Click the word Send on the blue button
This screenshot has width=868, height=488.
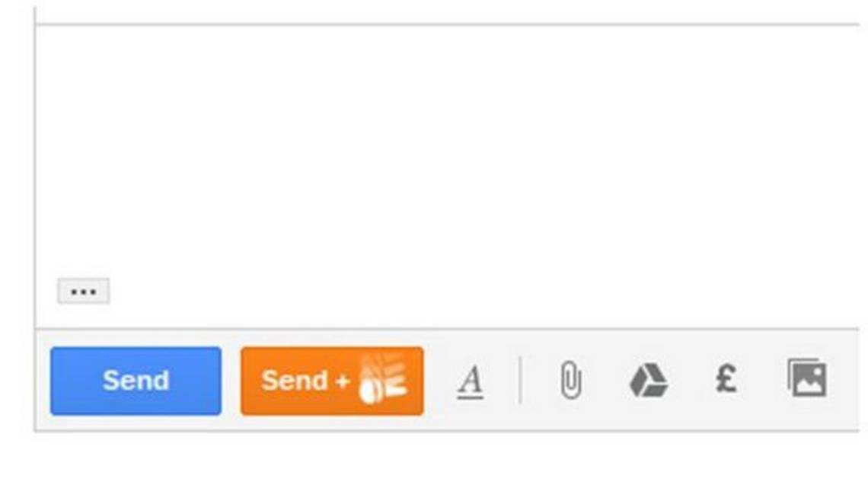pos(136,381)
